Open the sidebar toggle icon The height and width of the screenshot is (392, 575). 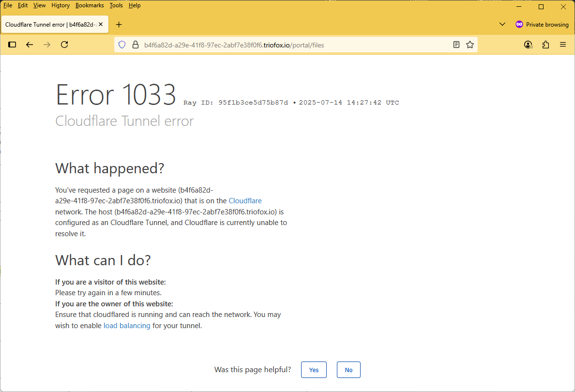click(12, 45)
